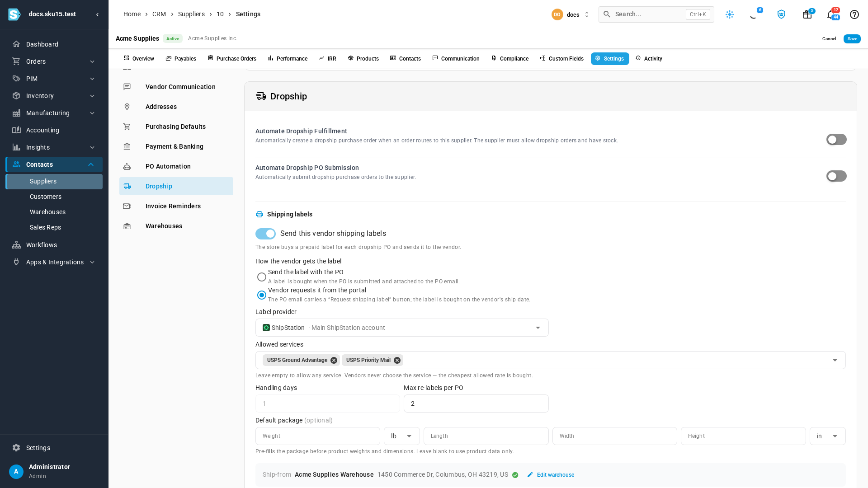Click the global Search box
This screenshot has width=868, height=488.
pos(656,14)
